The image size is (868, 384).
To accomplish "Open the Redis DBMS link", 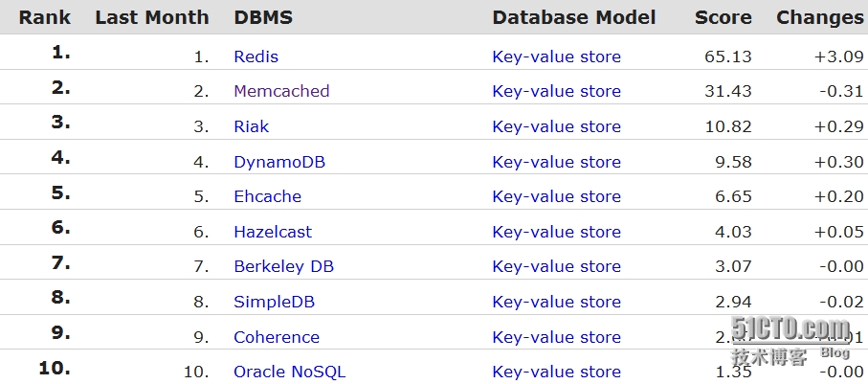I will pyautogui.click(x=256, y=56).
